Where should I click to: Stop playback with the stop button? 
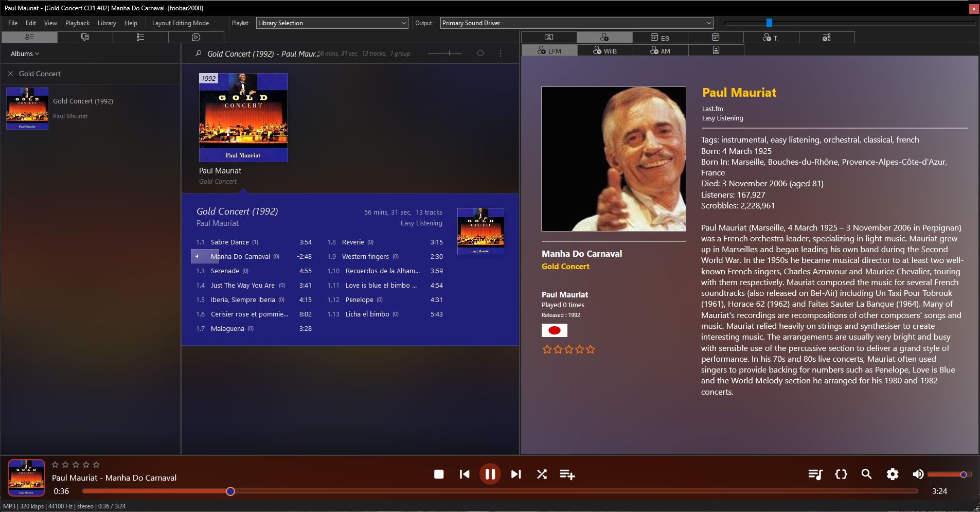pos(439,474)
